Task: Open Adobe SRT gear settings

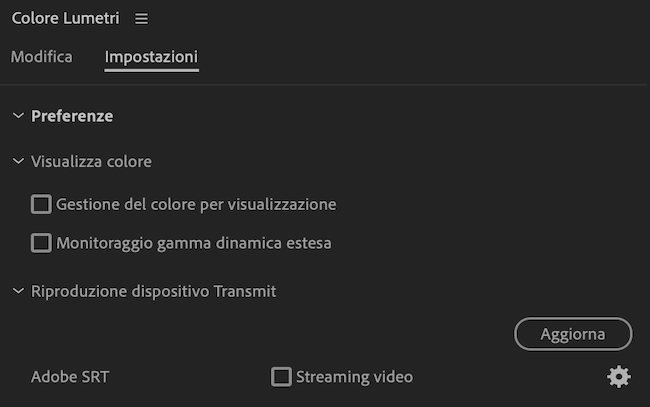Action: click(x=619, y=377)
